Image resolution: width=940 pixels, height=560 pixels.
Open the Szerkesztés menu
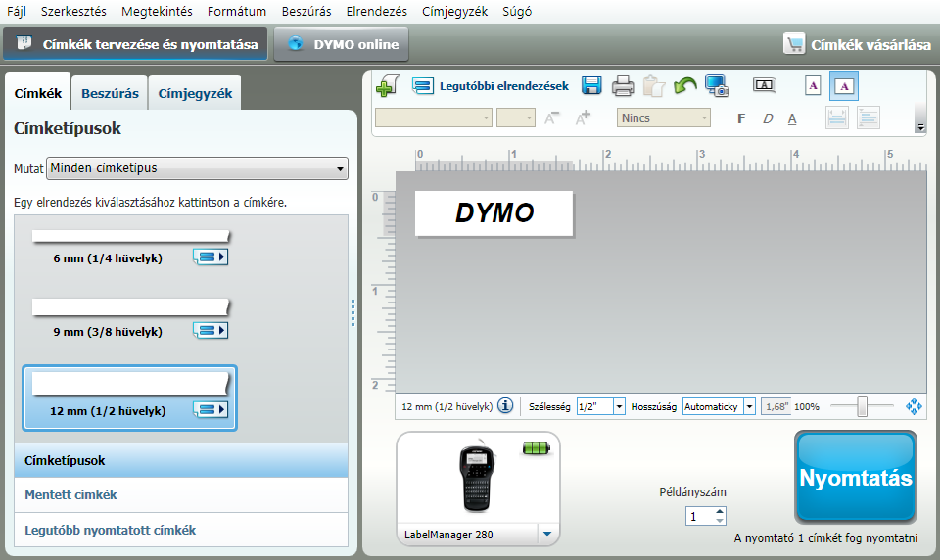(73, 12)
